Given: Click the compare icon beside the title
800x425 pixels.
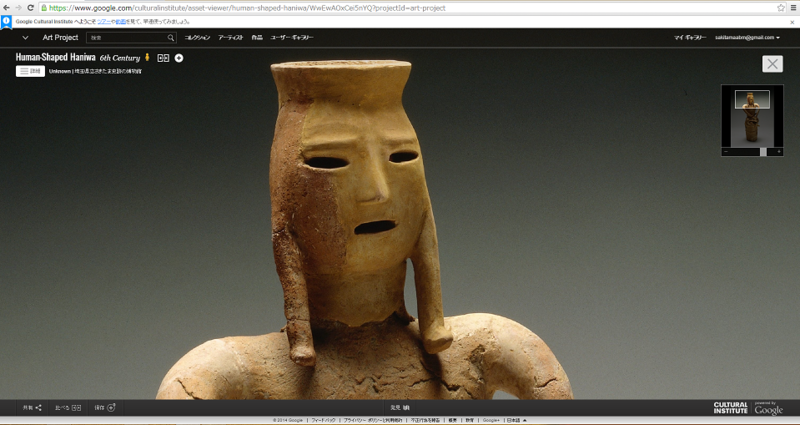Looking at the screenshot, I should tap(163, 58).
